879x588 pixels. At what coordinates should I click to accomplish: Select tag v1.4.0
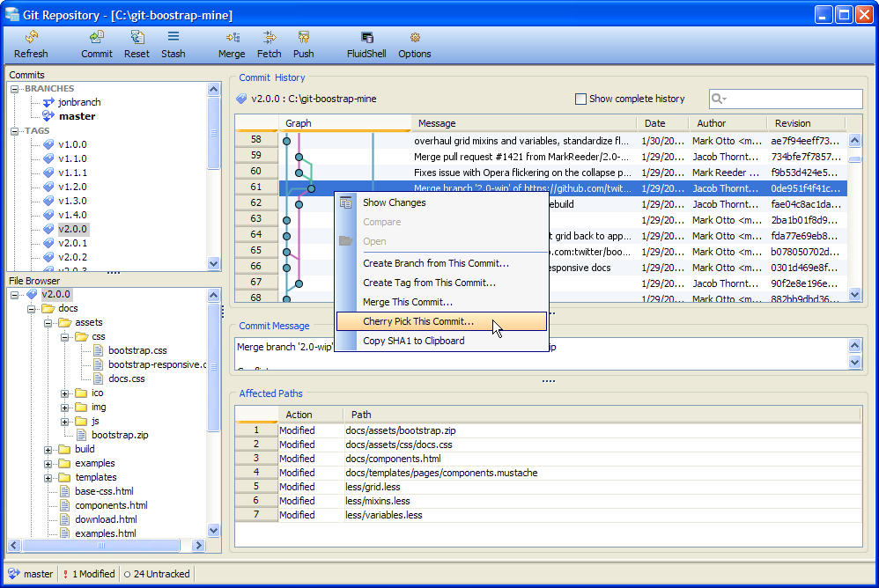click(x=72, y=215)
